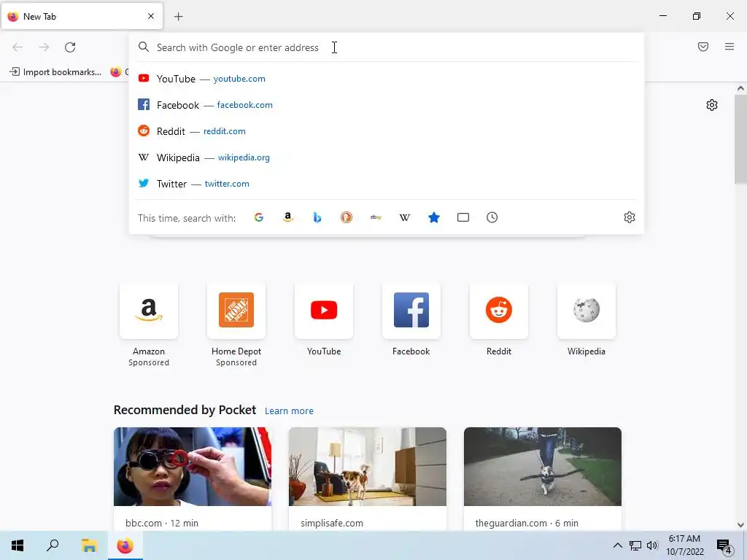Click the Save to Pocket icon
This screenshot has width=747, height=560.
[703, 47]
